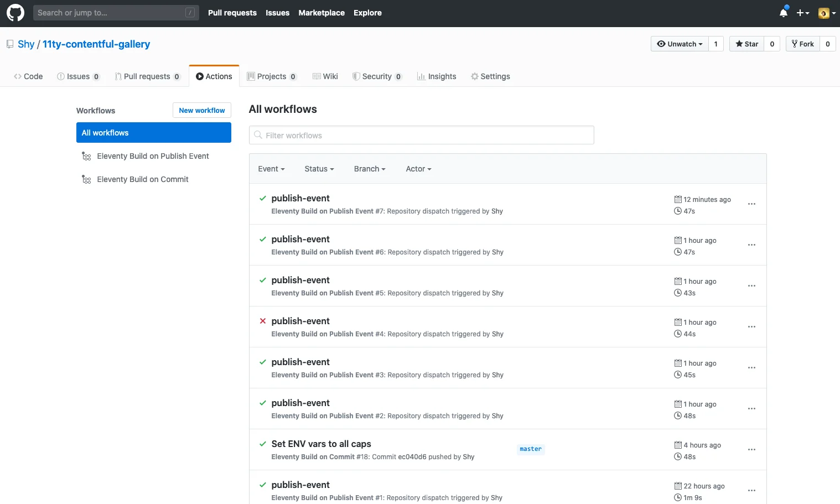Expand the Actor filter dropdown

[x=418, y=169]
